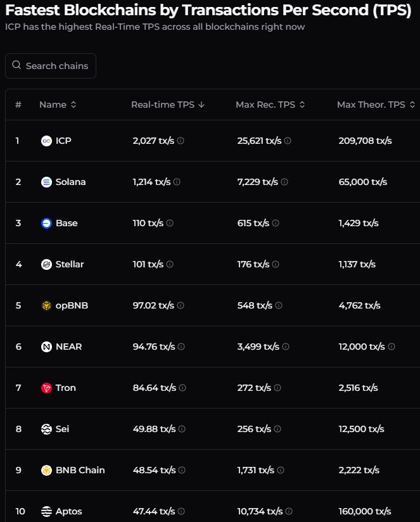Click the opBNB logo icon

[x=46, y=305]
